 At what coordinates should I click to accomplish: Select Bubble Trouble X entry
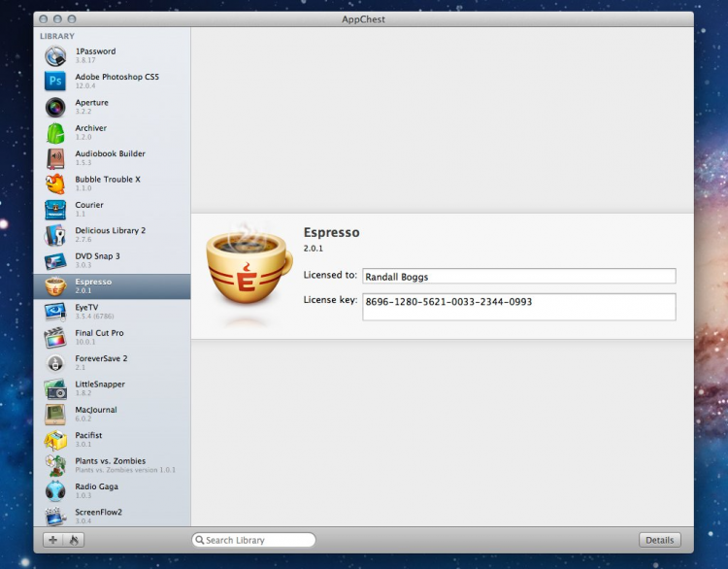(112, 184)
